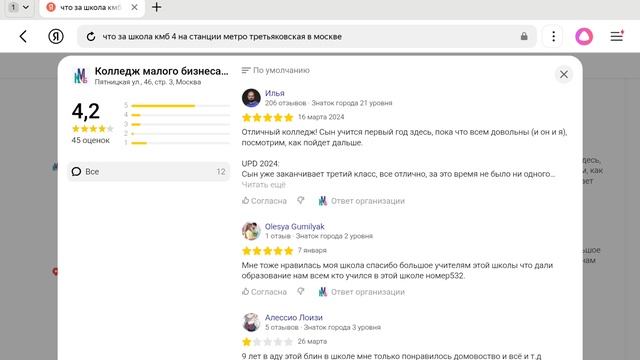The height and width of the screenshot is (360, 640).
Task: Open the three-dot page options menu
Action: click(553, 36)
